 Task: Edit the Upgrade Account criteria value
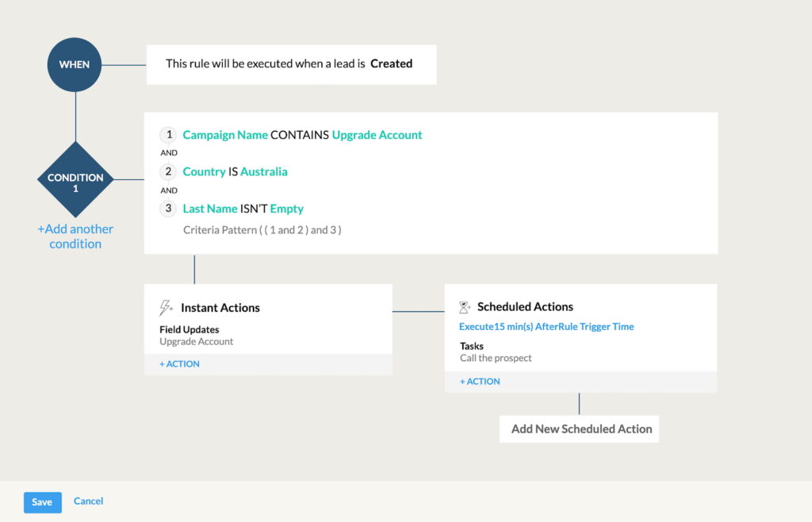[x=377, y=135]
